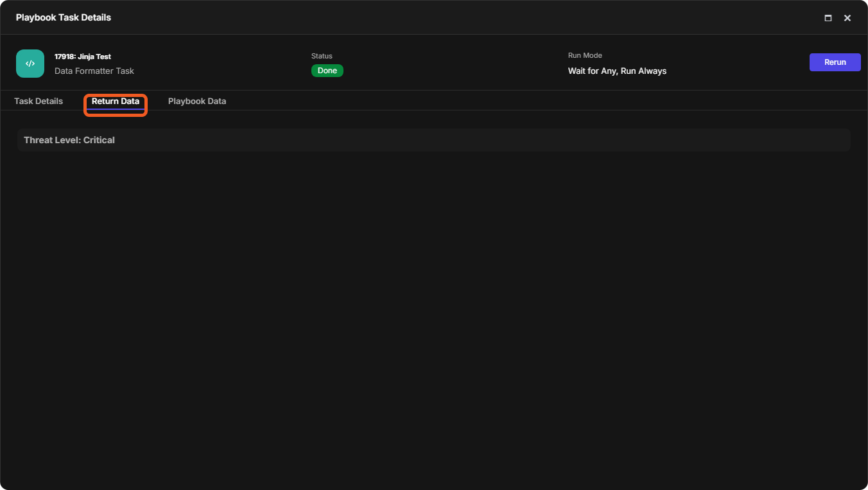This screenshot has height=490, width=868.
Task: Open the Playbook Data tab
Action: click(197, 101)
